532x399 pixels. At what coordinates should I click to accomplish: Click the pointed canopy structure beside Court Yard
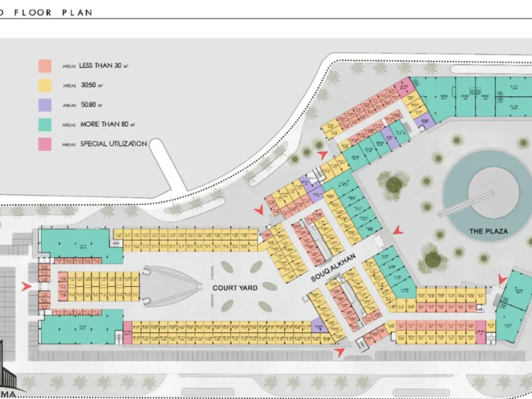coord(171,287)
